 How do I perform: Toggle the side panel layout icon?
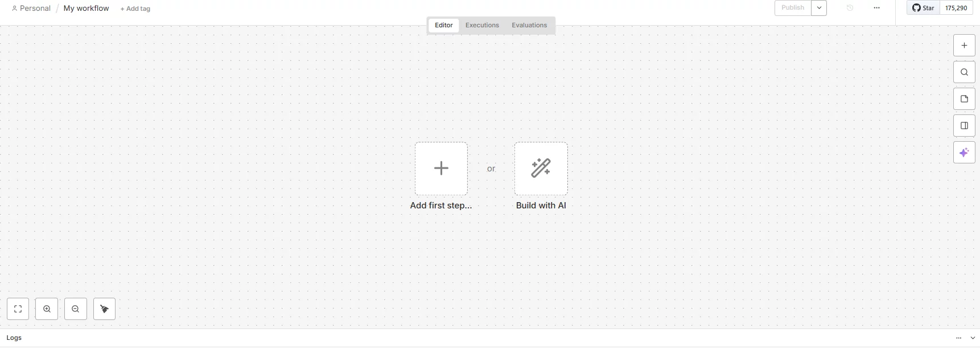964,126
